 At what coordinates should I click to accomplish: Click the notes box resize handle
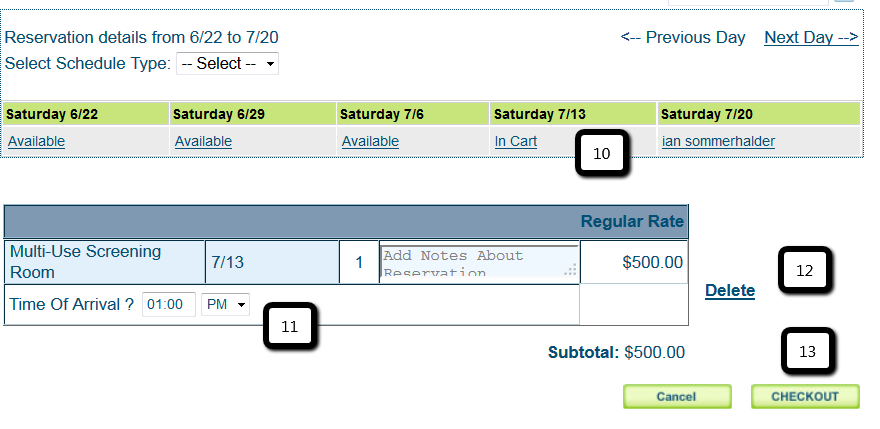572,270
